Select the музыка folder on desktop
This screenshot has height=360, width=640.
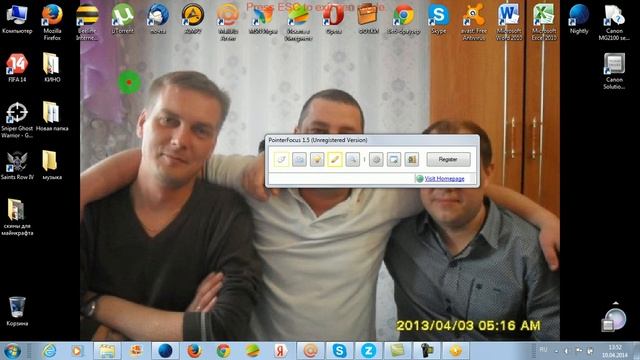click(x=52, y=165)
